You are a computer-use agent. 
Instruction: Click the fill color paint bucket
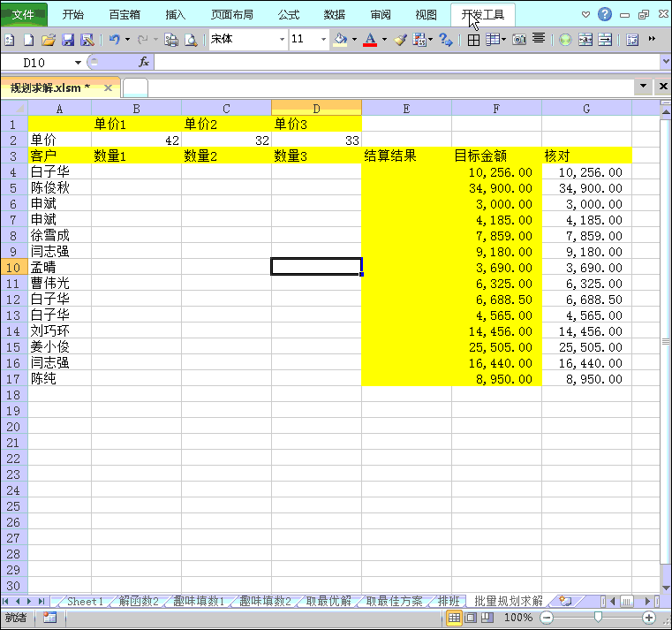tap(340, 40)
